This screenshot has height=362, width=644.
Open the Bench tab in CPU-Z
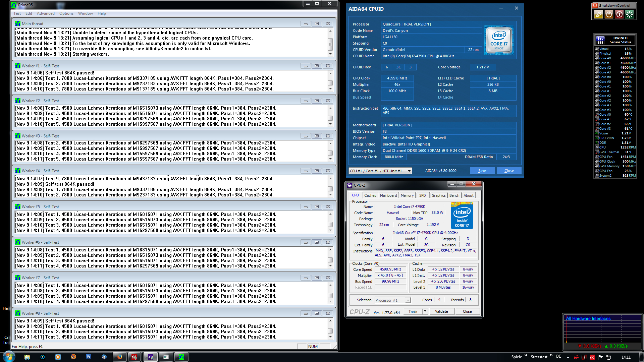[454, 195]
